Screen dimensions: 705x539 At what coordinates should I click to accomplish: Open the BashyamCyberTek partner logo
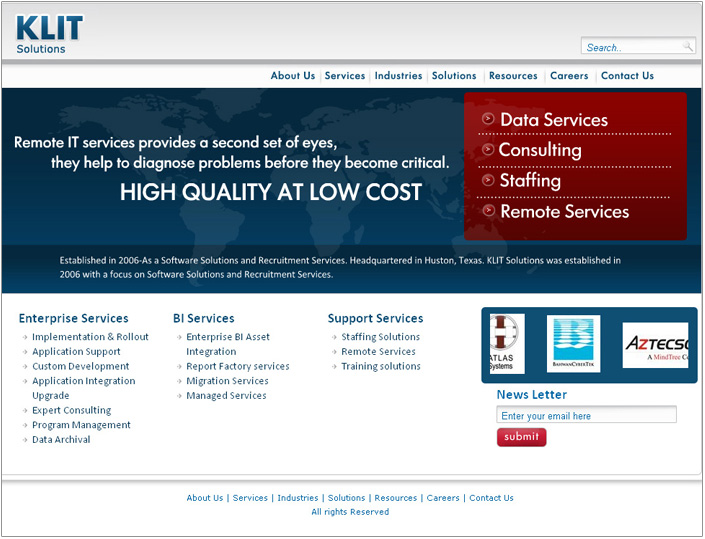573,344
